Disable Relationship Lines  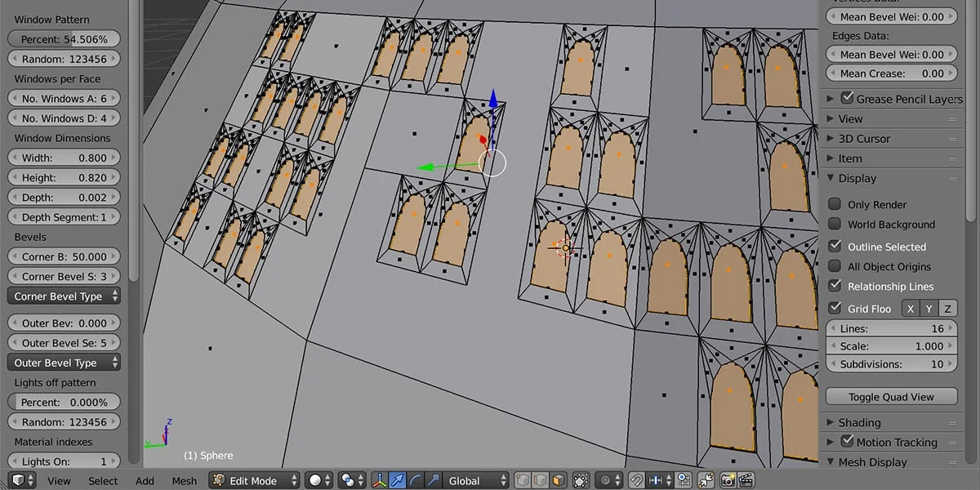[835, 287]
